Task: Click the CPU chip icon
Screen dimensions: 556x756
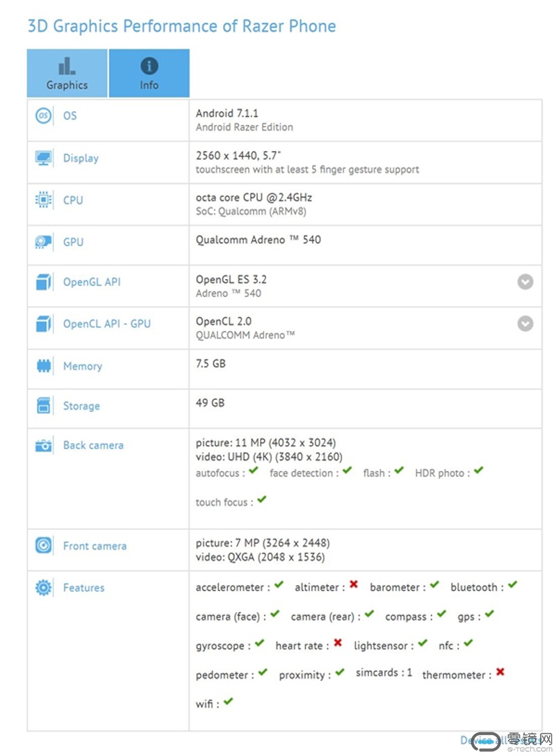Action: pyautogui.click(x=43, y=200)
